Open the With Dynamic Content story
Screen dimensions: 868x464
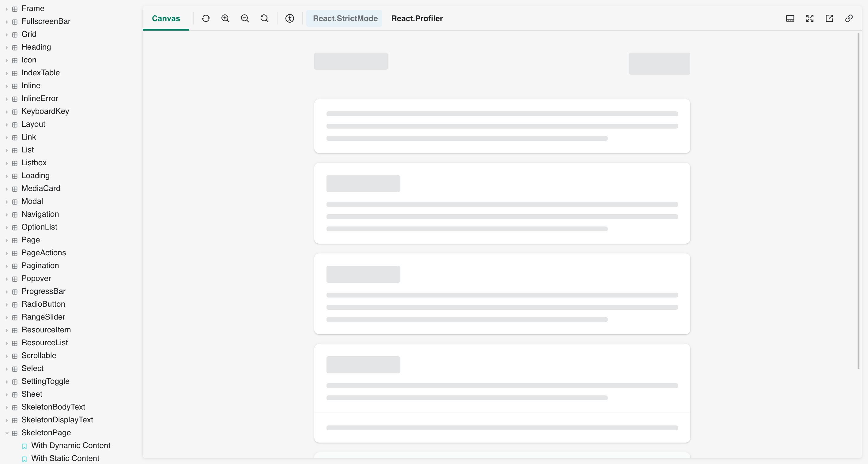[71, 445]
